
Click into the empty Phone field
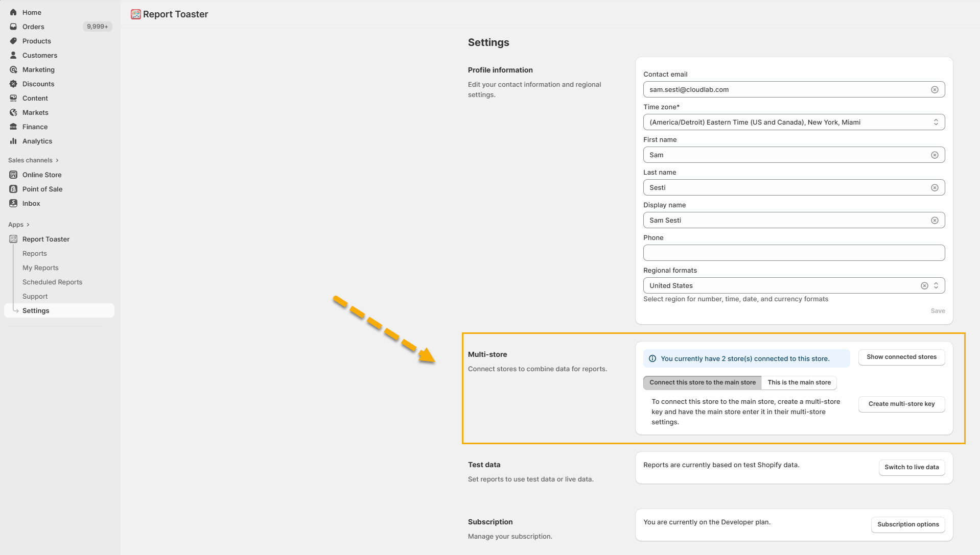794,253
